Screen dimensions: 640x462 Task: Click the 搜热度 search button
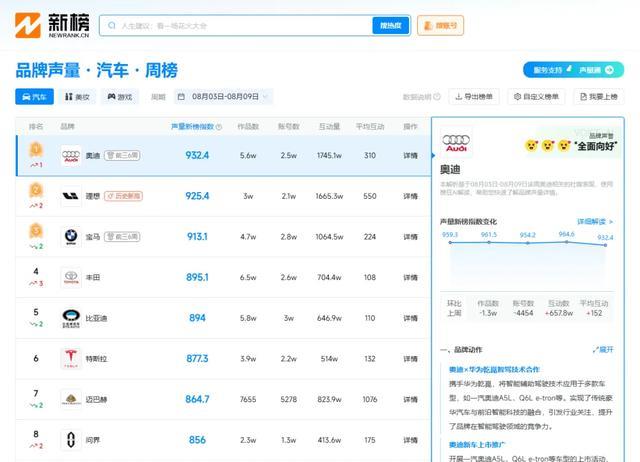click(390, 26)
